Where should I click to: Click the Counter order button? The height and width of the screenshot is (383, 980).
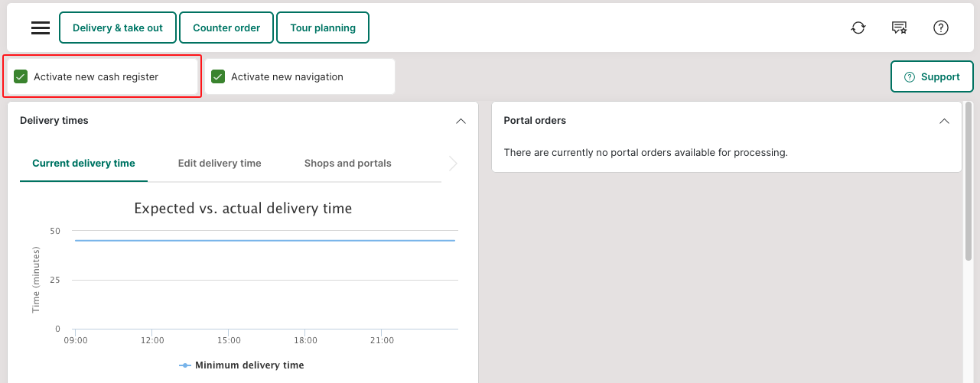coord(226,28)
